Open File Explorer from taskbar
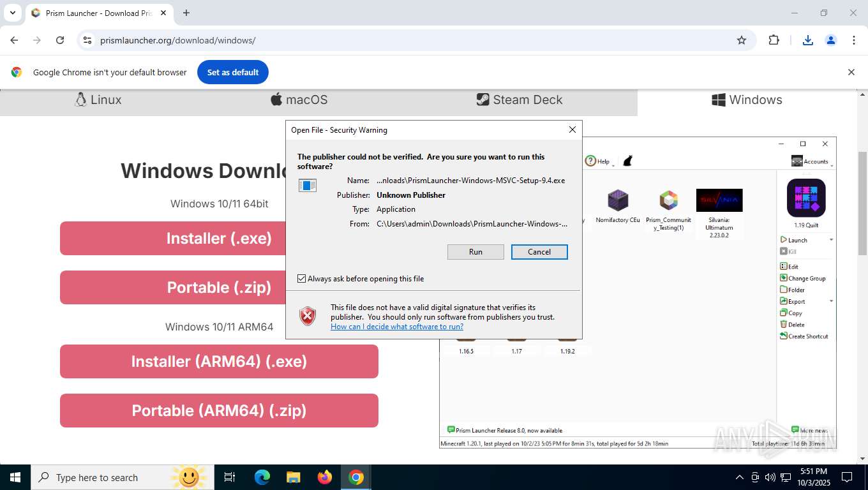The width and height of the screenshot is (868, 490). (x=294, y=477)
